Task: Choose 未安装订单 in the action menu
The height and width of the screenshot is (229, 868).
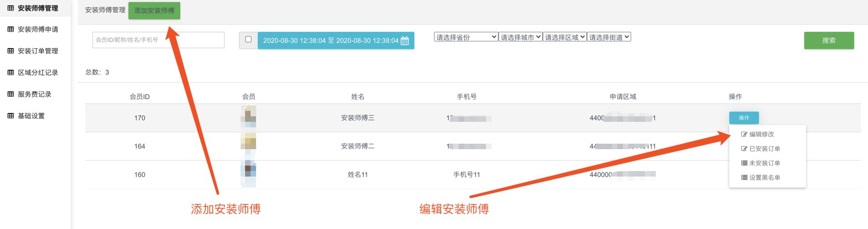Action: (764, 163)
